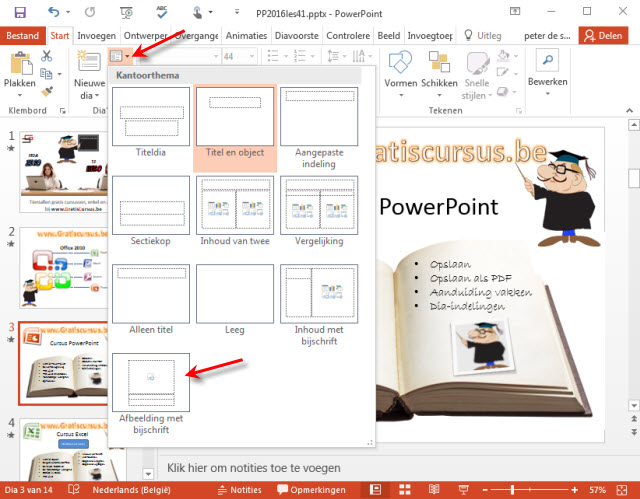Open the Diavoorstelling tab
The height and width of the screenshot is (499, 640).
tap(296, 35)
